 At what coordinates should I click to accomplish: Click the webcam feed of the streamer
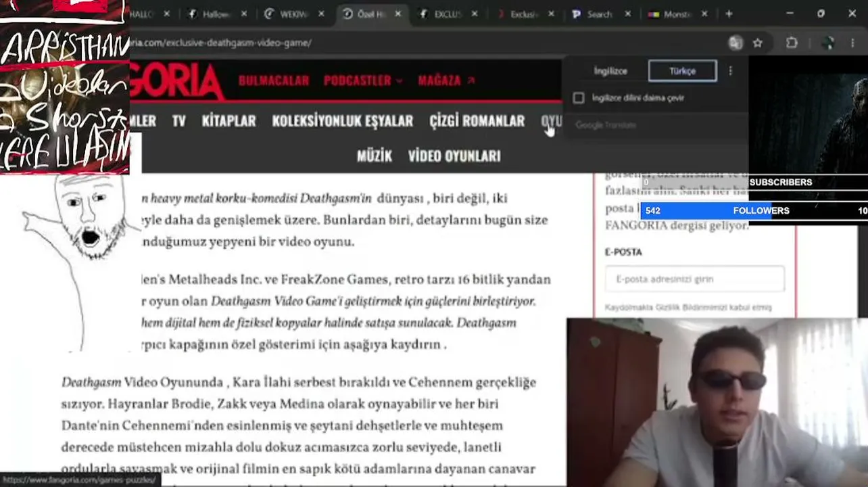point(717,402)
